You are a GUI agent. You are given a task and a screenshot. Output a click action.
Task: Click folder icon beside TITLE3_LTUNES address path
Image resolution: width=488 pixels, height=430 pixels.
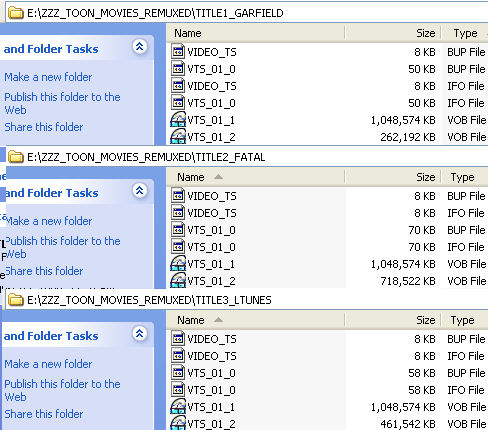click(x=15, y=300)
